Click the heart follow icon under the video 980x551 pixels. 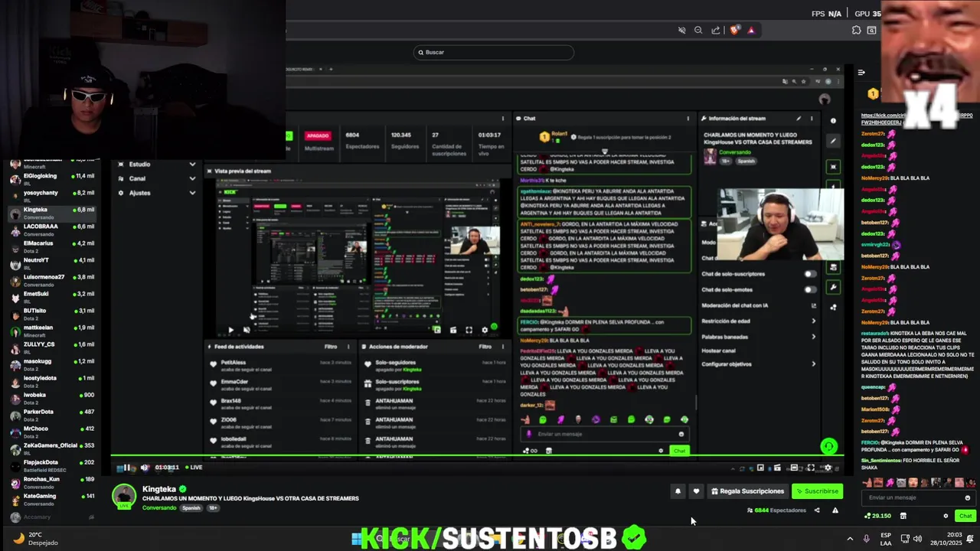[x=696, y=491]
